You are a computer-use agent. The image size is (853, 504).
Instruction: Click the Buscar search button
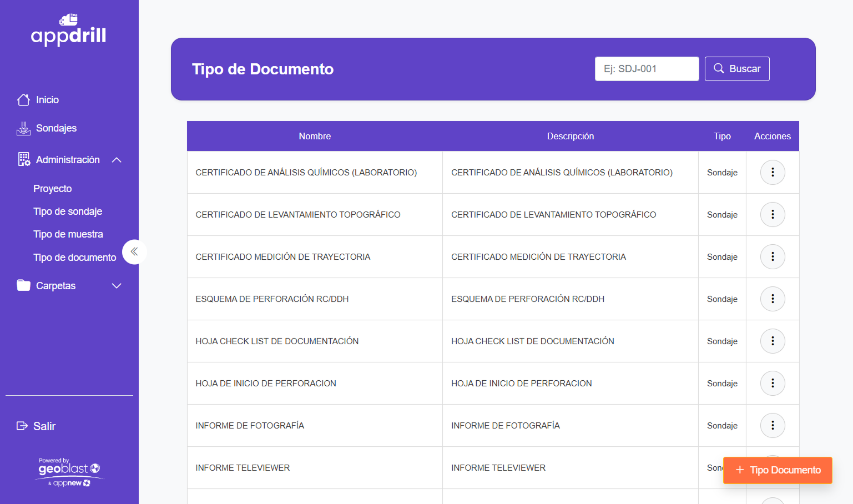click(x=737, y=69)
